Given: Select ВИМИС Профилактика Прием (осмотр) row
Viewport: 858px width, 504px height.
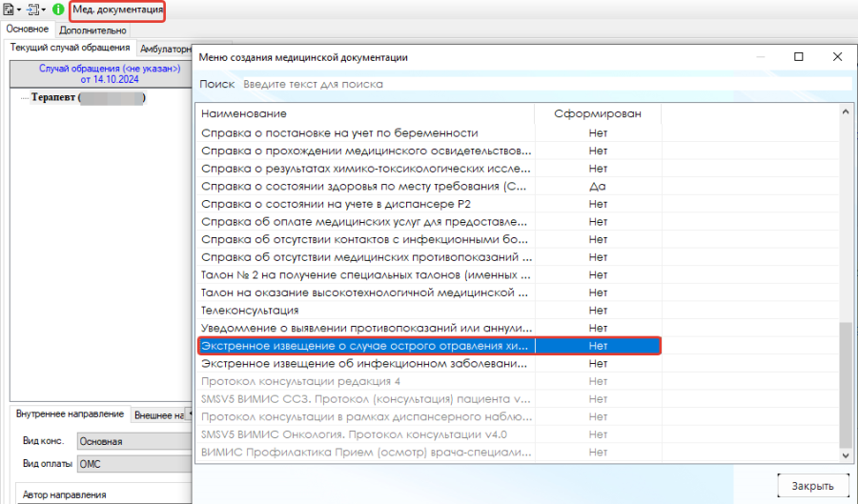Looking at the screenshot, I should [429, 452].
